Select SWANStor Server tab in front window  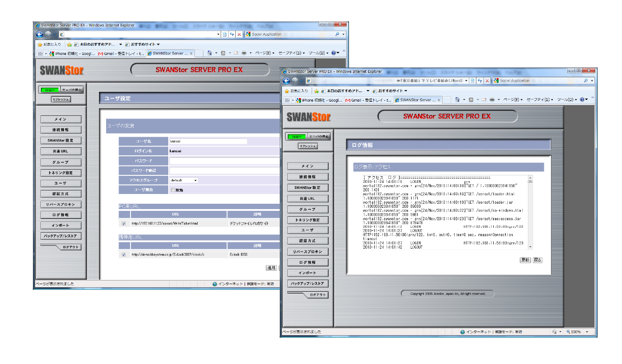coord(418,100)
